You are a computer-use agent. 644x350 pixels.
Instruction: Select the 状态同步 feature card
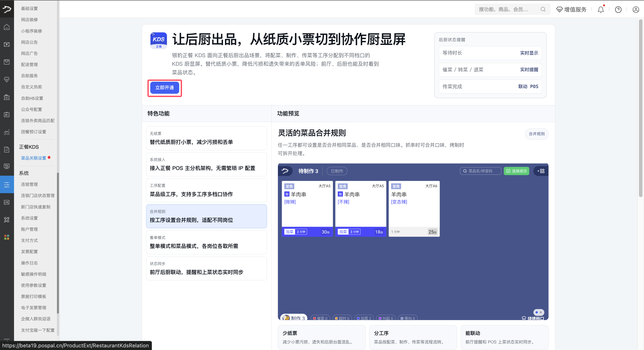pyautogui.click(x=206, y=268)
